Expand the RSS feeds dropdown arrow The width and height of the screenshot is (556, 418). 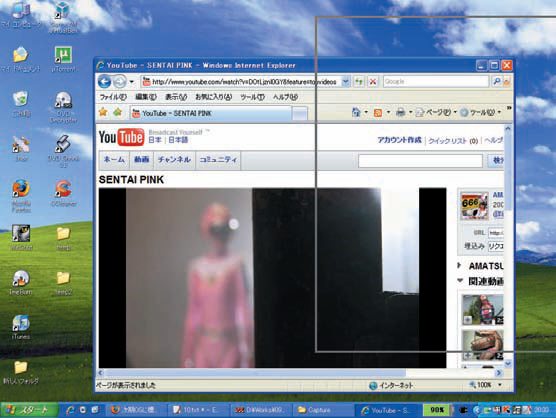tap(388, 113)
